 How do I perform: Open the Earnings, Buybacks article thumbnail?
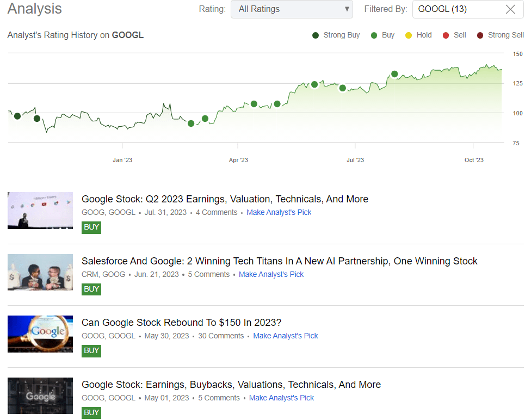tap(40, 396)
